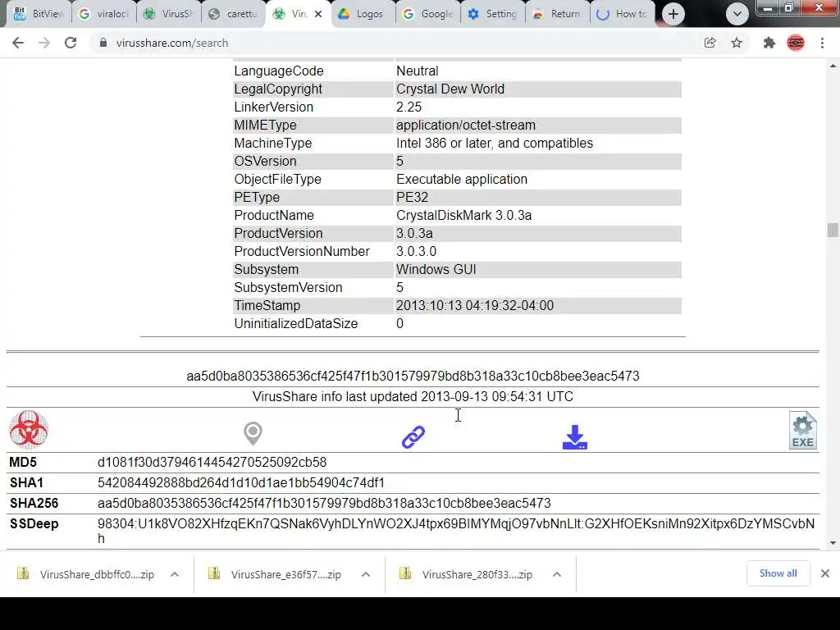Click the red biohazard VirusShare icon
This screenshot has height=630, width=840.
(x=29, y=430)
